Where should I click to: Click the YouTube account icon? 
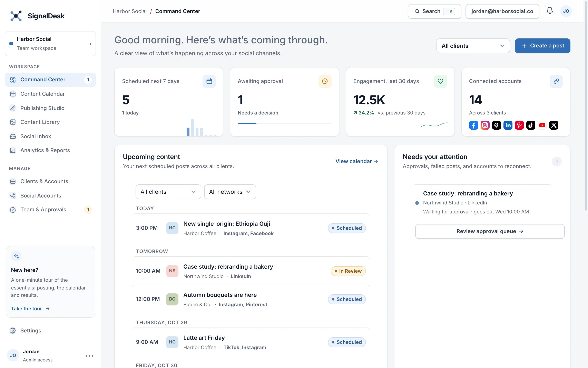pos(542,125)
